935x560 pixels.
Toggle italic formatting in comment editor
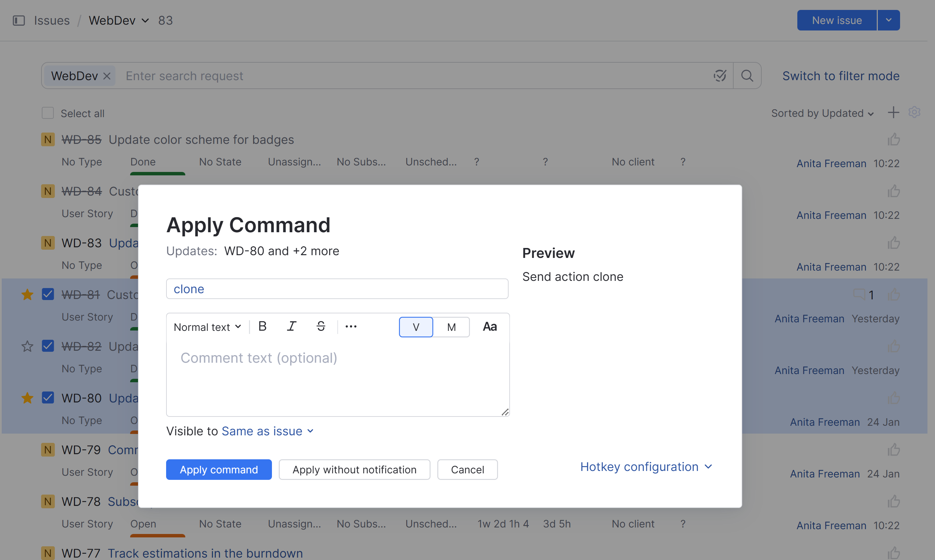coord(291,326)
